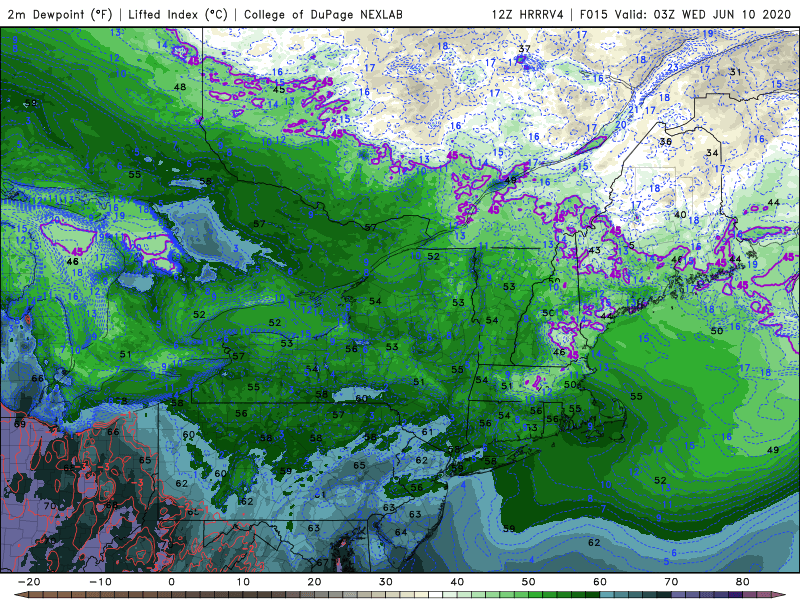800x600 pixels.
Task: Click the dewpoint value 31 on the map
Action: point(735,72)
